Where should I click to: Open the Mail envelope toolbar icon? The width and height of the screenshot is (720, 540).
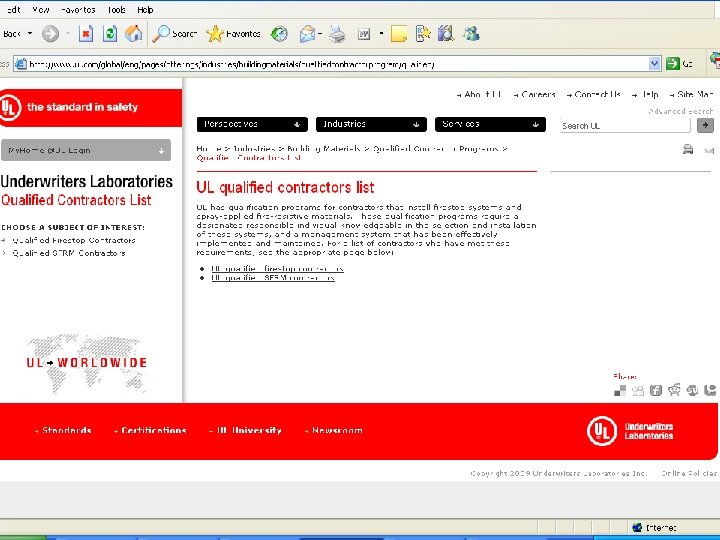click(307, 34)
